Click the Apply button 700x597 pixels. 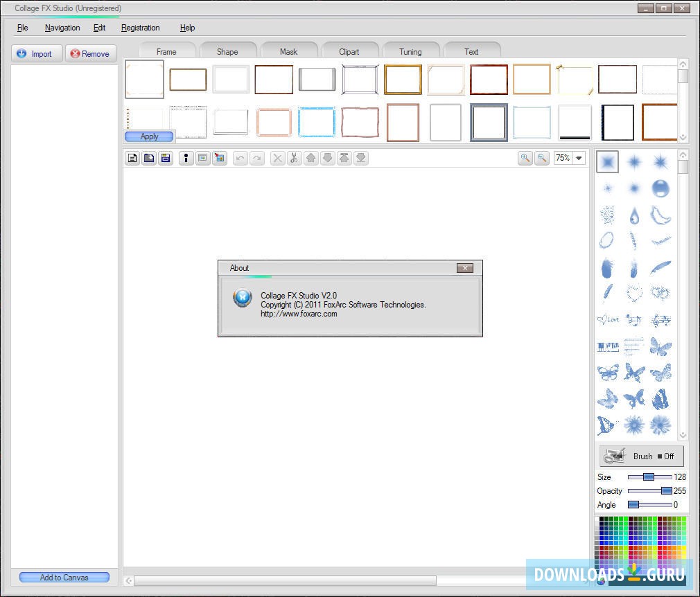tap(149, 136)
